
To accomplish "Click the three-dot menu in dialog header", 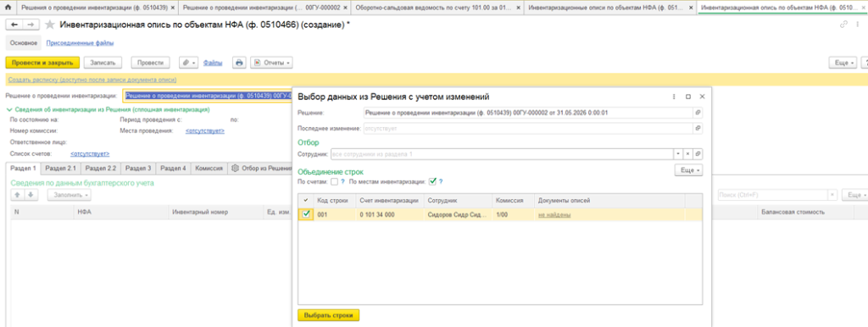I will point(674,97).
